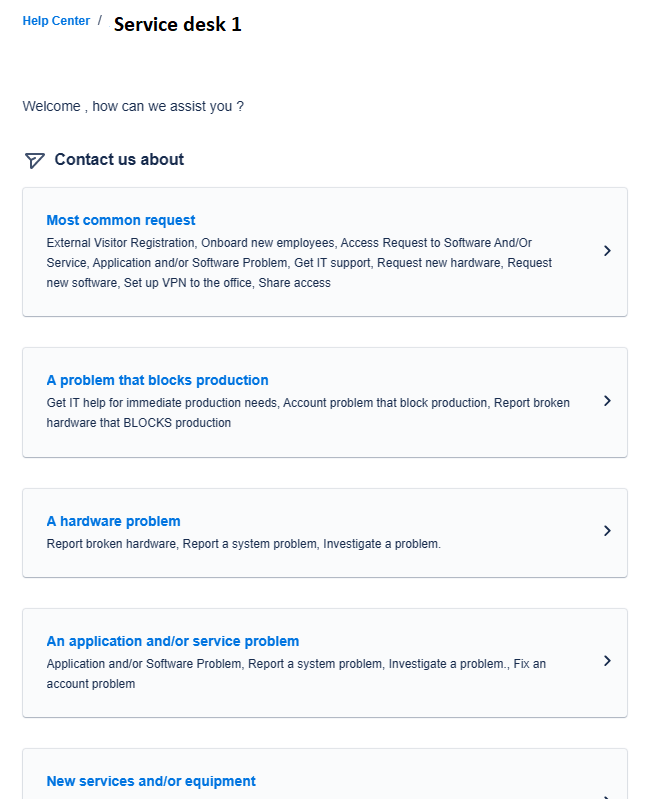This screenshot has height=799, width=653.
Task: Open the Most common request title
Action: (x=121, y=220)
